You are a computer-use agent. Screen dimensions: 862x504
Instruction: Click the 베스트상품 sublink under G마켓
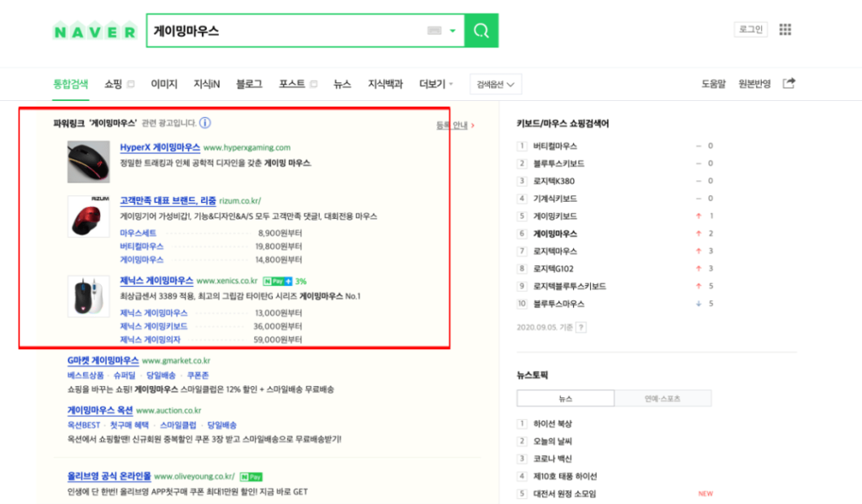pyautogui.click(x=85, y=375)
